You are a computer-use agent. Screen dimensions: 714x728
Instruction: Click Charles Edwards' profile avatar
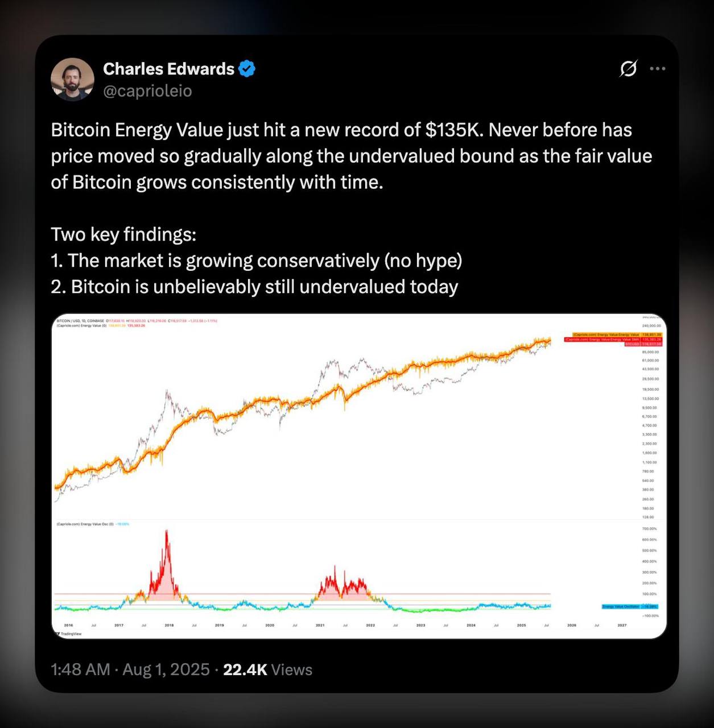click(72, 79)
